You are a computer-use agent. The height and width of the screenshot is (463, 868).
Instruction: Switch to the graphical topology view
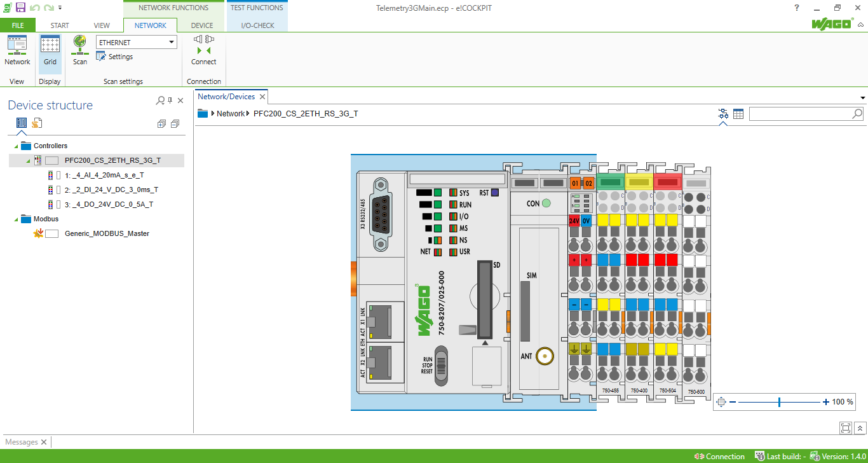point(723,114)
